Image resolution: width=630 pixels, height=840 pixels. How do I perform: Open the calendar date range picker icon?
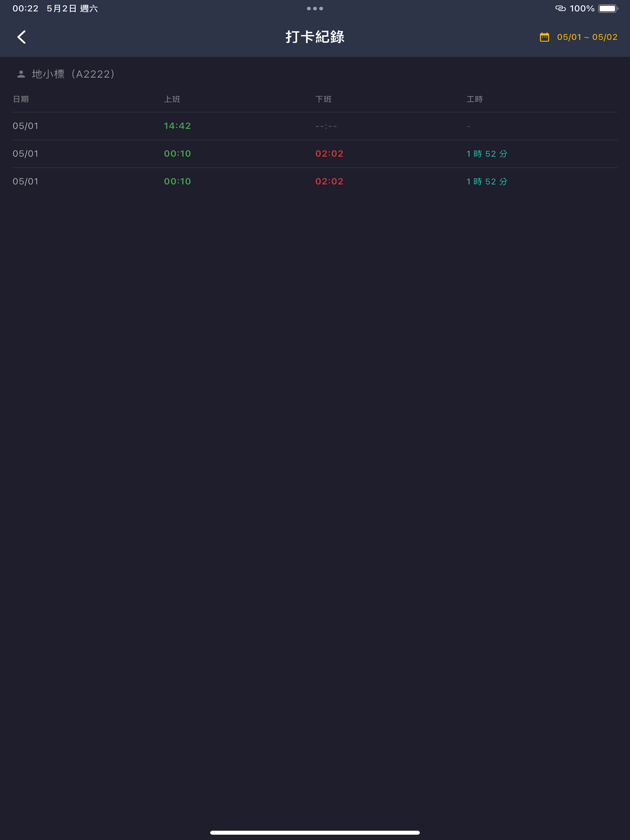pyautogui.click(x=544, y=37)
